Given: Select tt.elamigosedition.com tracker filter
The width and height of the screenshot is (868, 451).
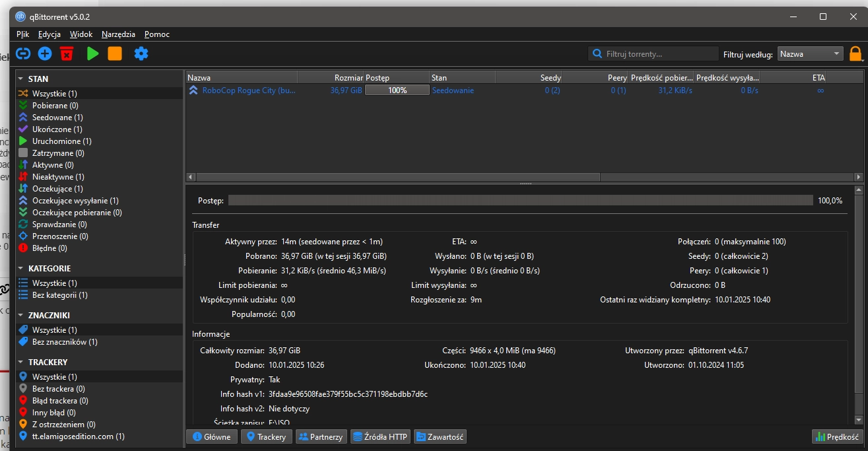Looking at the screenshot, I should tap(78, 436).
